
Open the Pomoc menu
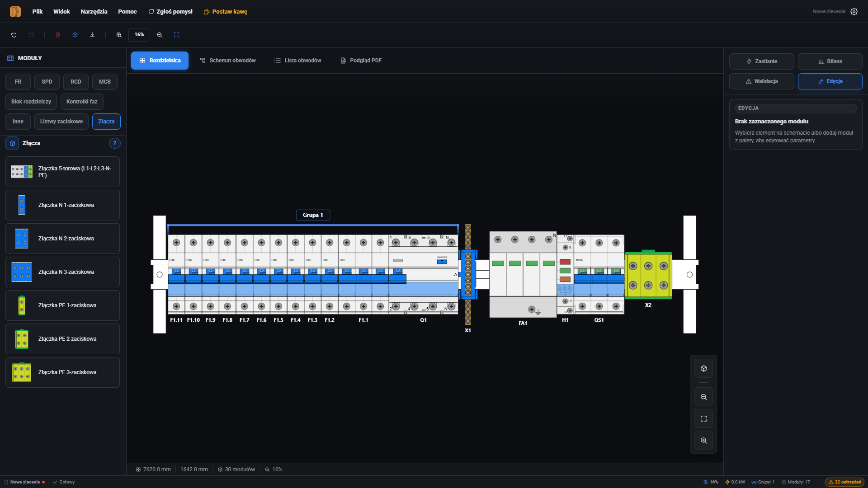point(127,12)
